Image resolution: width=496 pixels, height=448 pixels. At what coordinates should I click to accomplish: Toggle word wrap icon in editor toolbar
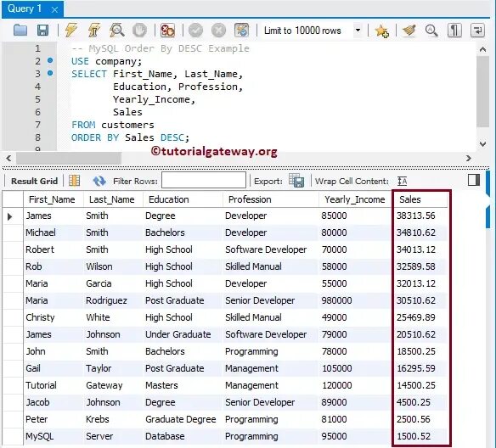click(x=477, y=31)
